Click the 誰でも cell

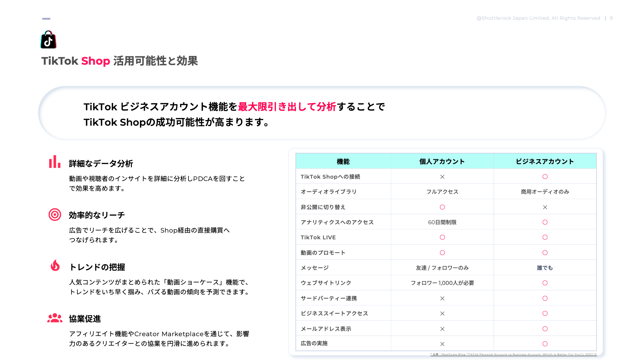click(545, 268)
